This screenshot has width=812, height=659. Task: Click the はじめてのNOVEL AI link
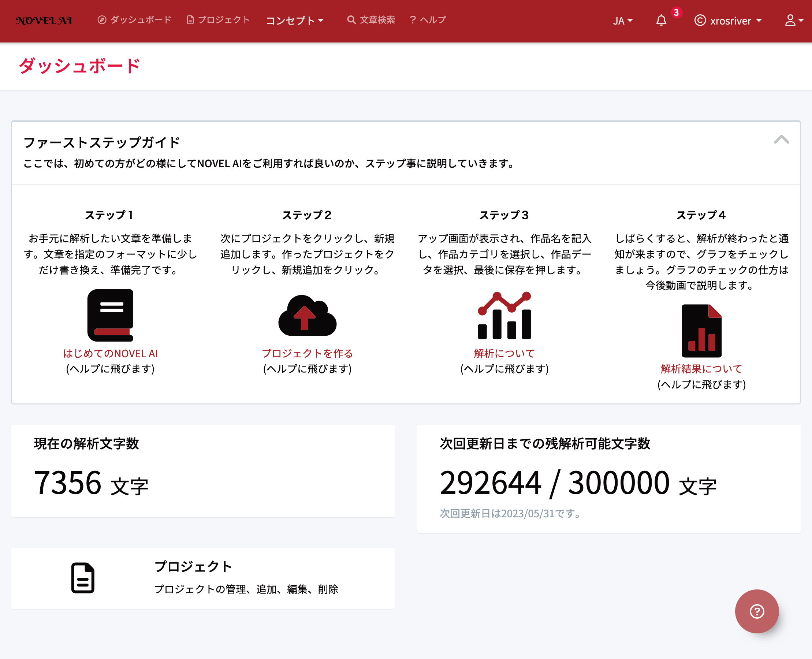[x=110, y=353]
